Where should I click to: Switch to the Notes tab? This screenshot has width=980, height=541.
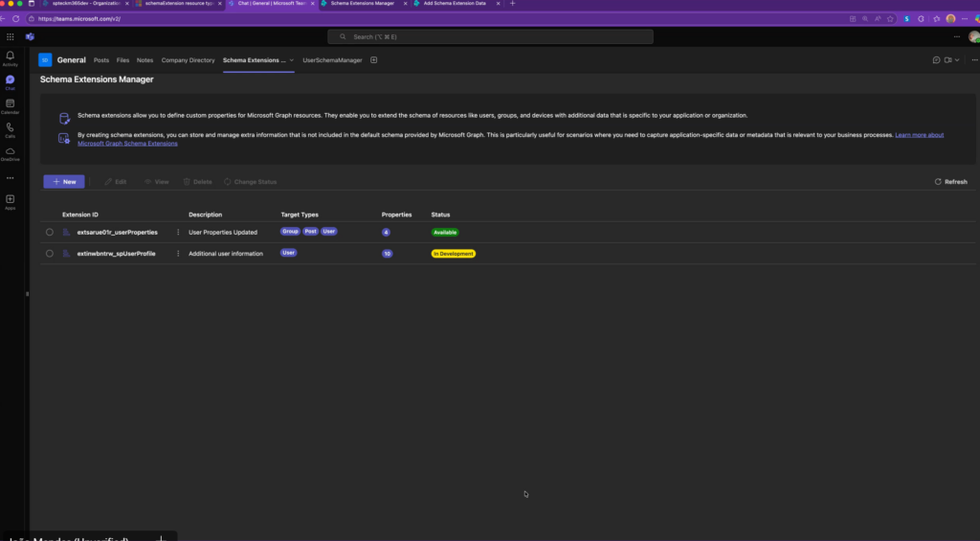point(145,60)
